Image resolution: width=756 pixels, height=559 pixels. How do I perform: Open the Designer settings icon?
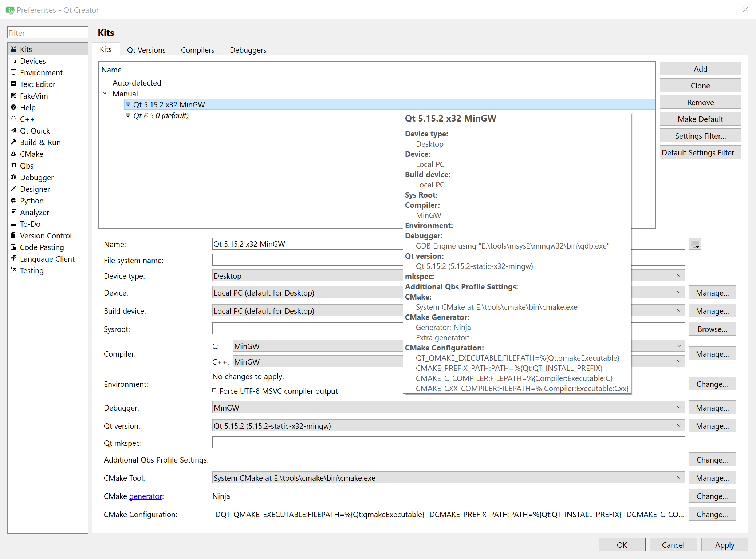[14, 189]
